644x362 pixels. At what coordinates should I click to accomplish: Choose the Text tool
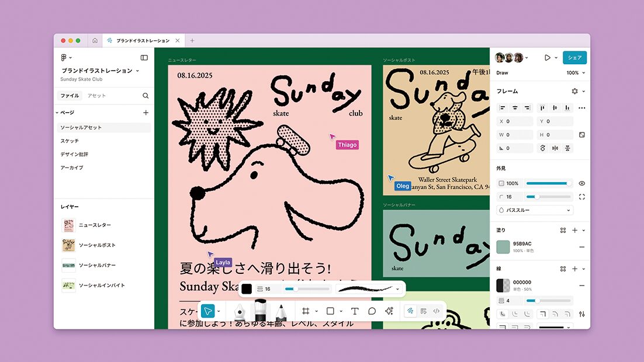354,311
